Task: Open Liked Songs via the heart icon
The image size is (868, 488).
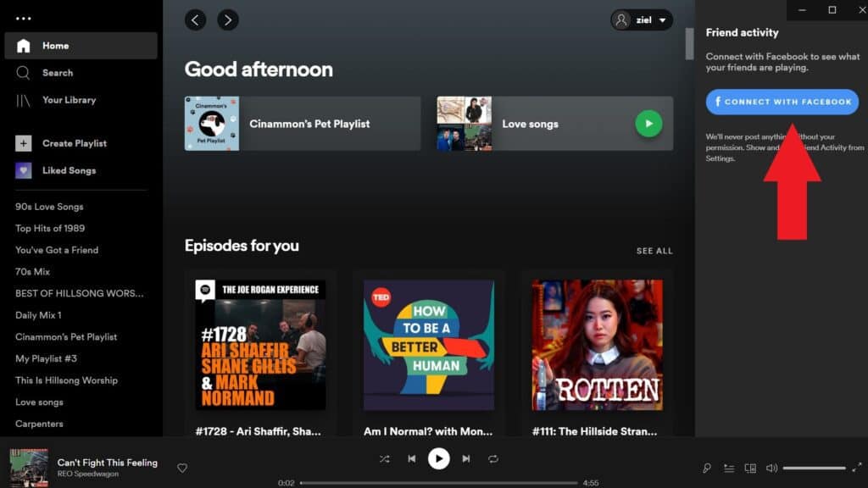Action: tap(22, 170)
